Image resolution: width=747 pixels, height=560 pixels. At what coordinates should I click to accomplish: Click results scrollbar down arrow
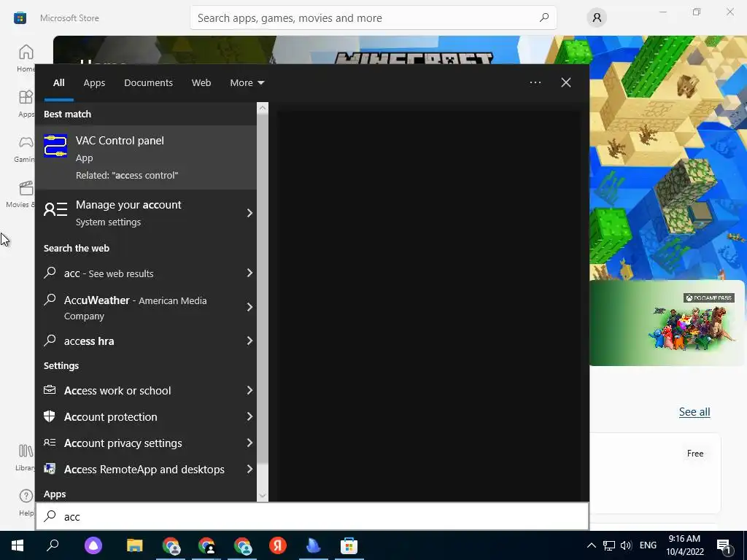263,496
